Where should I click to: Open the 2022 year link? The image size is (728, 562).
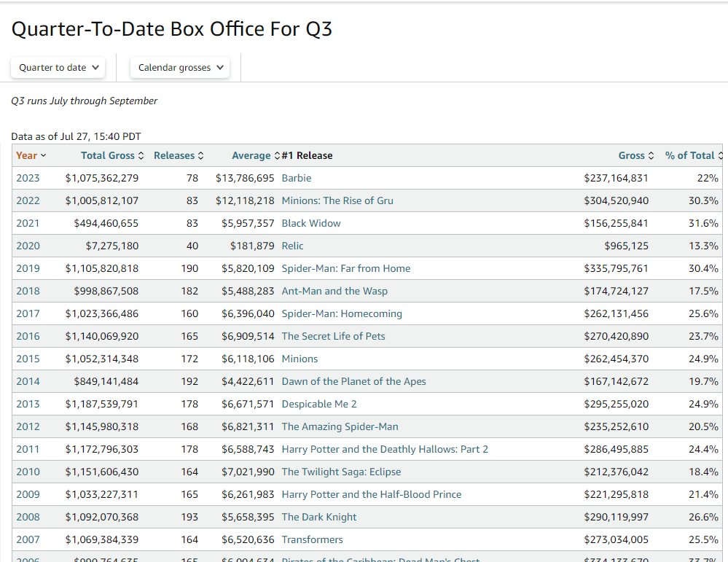28,200
